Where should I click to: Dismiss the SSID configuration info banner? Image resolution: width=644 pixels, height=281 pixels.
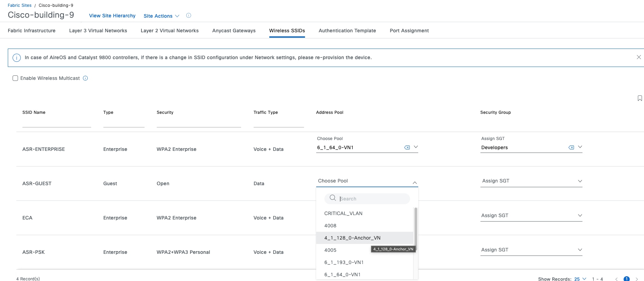pyautogui.click(x=639, y=57)
